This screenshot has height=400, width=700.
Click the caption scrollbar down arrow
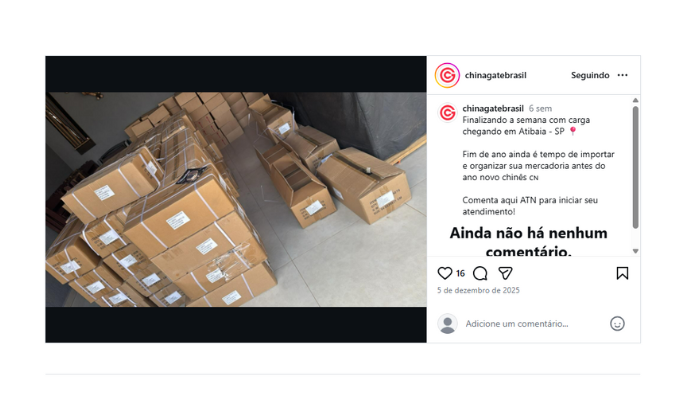pos(635,251)
